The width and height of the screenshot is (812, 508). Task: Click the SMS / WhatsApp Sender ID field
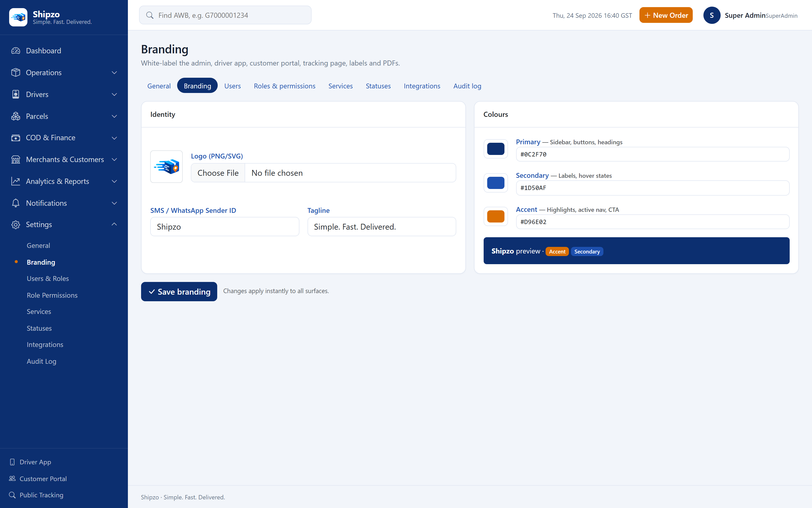[x=225, y=227]
